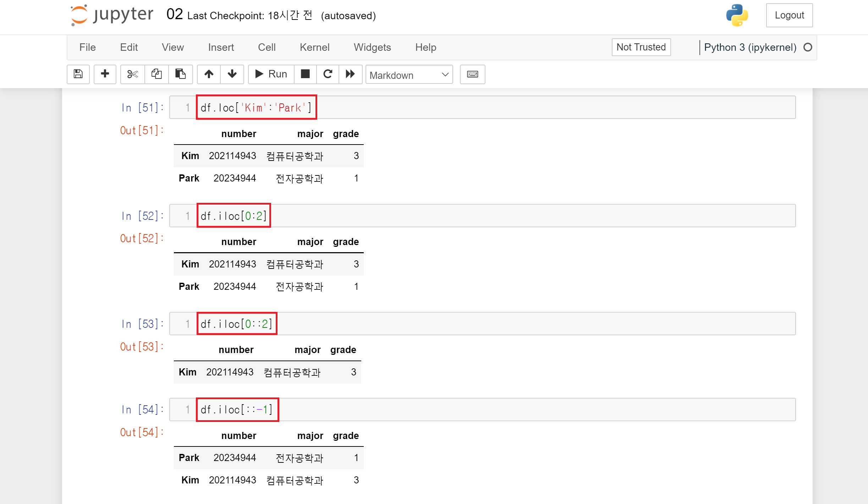Open the command palette keyboard icon
Image resolution: width=868 pixels, height=504 pixels.
[x=472, y=74]
